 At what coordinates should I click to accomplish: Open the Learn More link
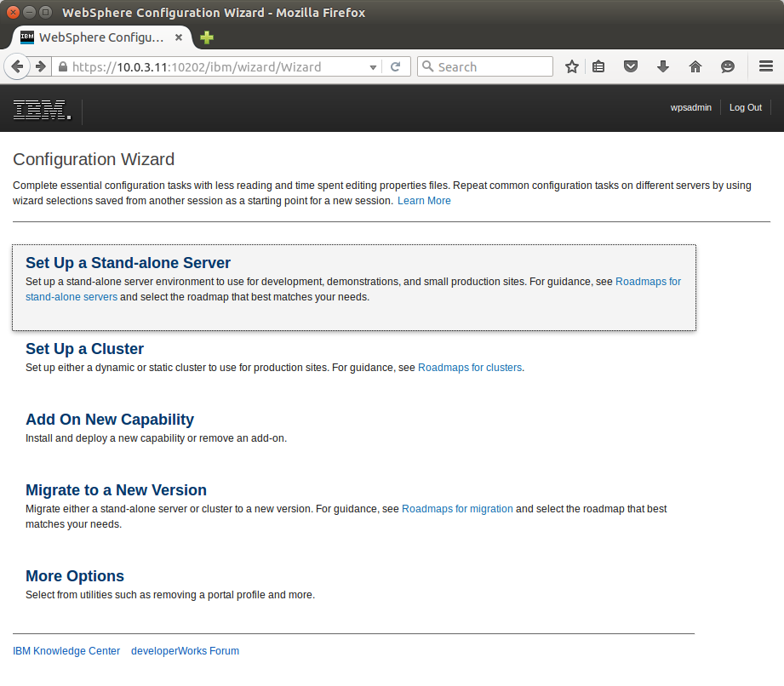coord(424,201)
